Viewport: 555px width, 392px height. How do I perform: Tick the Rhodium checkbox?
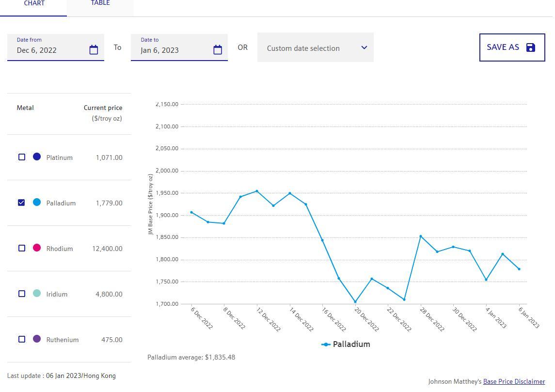(x=22, y=248)
